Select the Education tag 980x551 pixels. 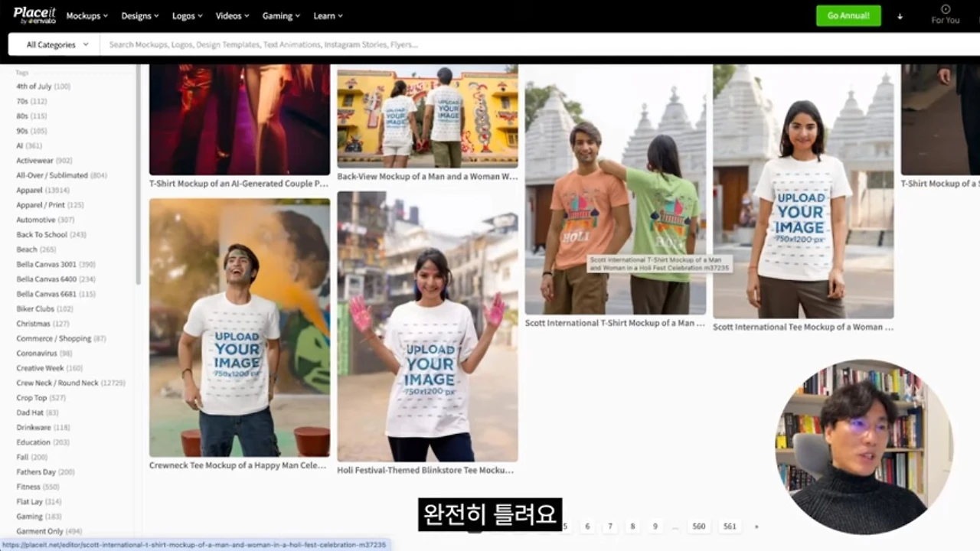click(43, 442)
